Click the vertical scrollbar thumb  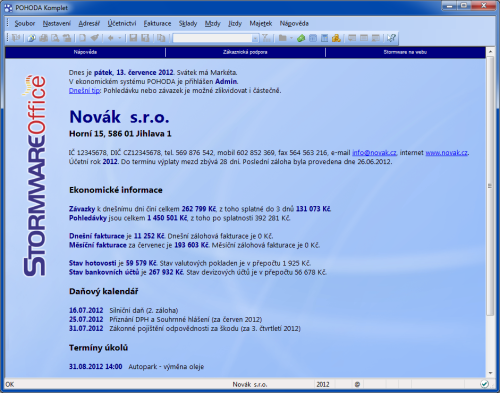tap(490, 186)
